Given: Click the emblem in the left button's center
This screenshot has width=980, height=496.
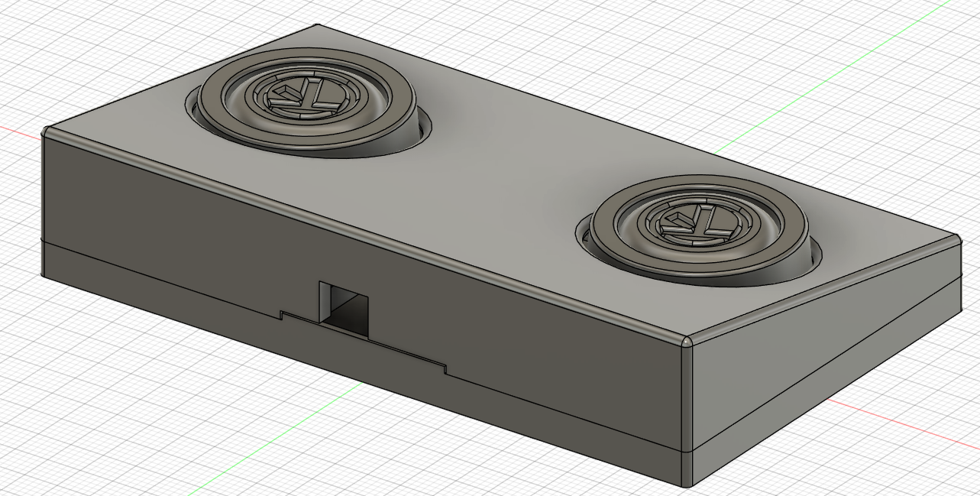Looking at the screenshot, I should [308, 97].
